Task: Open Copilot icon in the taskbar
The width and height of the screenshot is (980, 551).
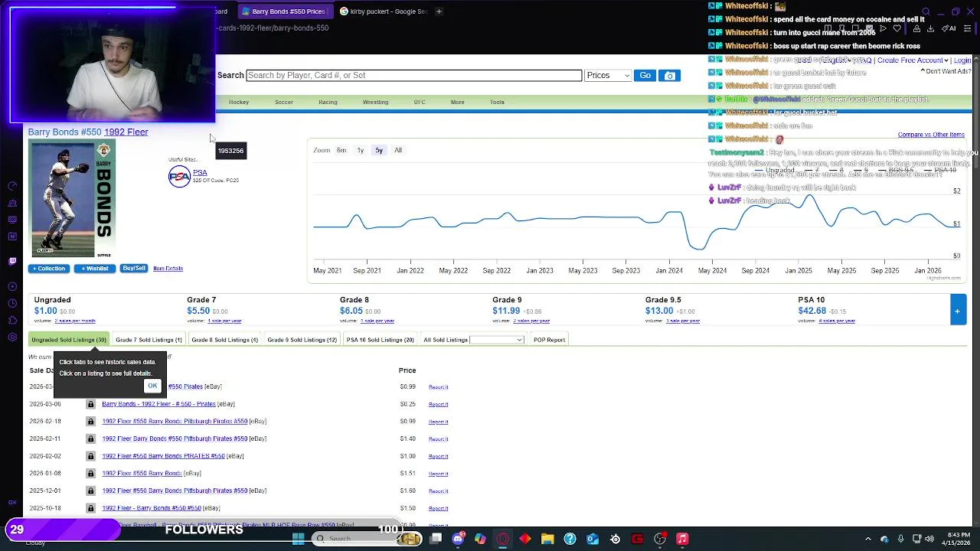Action: click(x=480, y=539)
